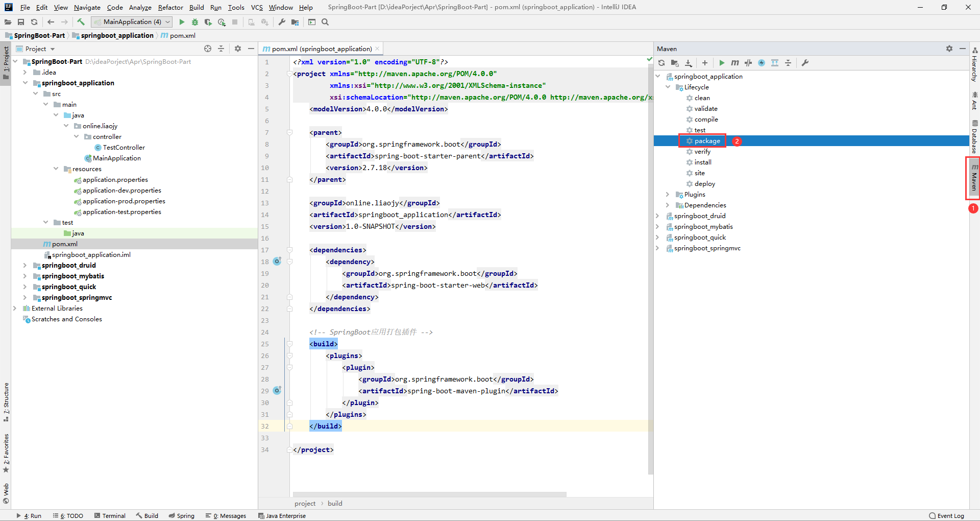This screenshot has width=980, height=521.
Task: Expand springboot_mybatis in Maven panel
Action: (x=657, y=226)
